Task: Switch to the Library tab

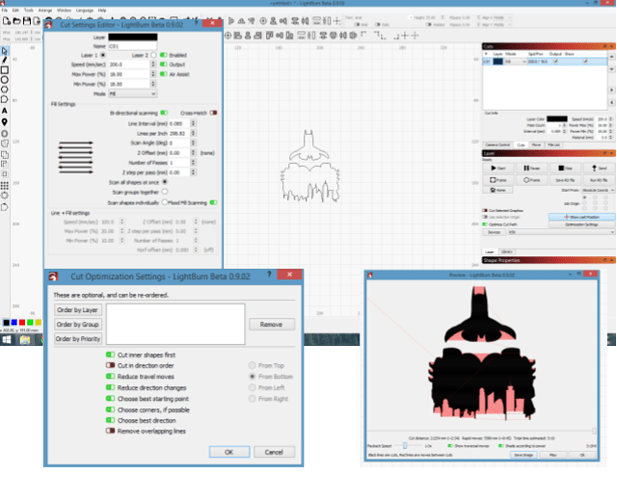Action: tap(507, 252)
